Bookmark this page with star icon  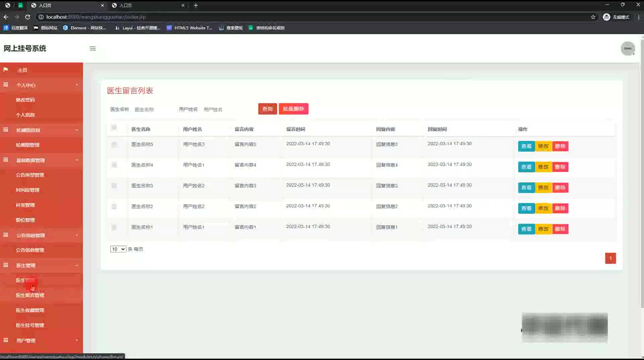pos(593,17)
